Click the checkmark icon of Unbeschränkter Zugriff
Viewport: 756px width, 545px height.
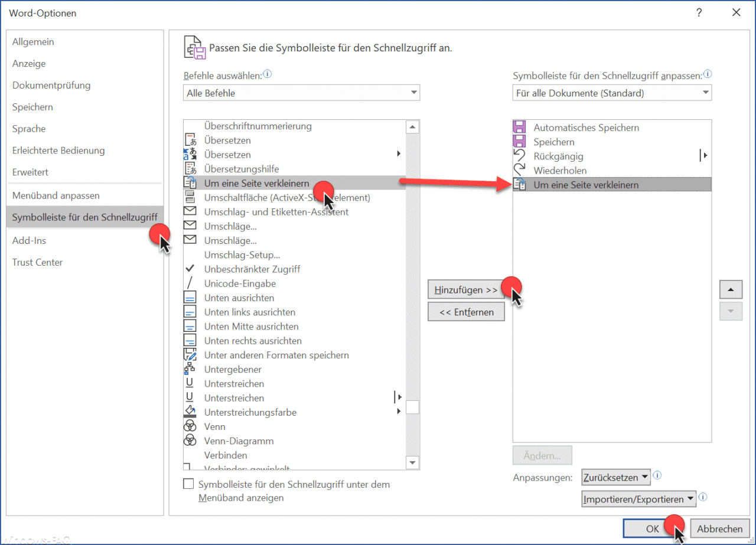[x=190, y=269]
